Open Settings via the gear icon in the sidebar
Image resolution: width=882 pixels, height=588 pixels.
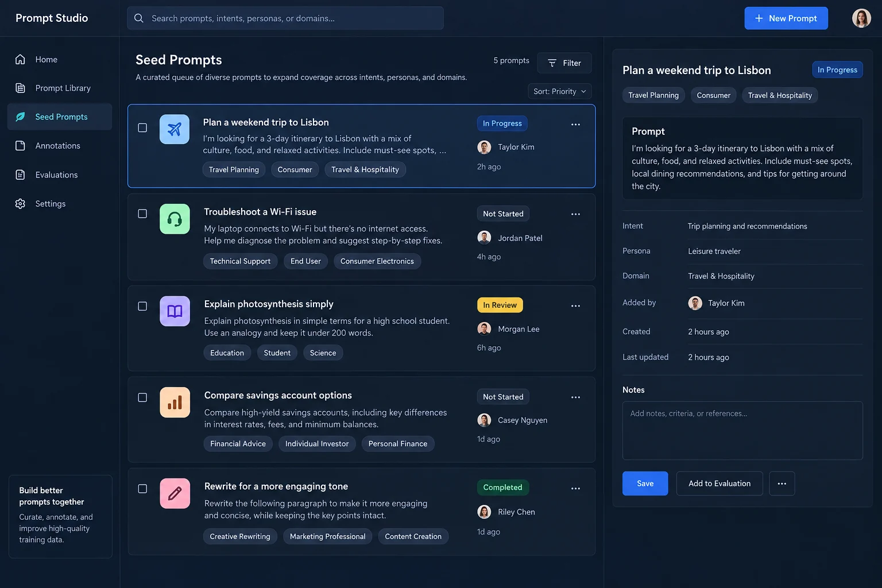[20, 204]
